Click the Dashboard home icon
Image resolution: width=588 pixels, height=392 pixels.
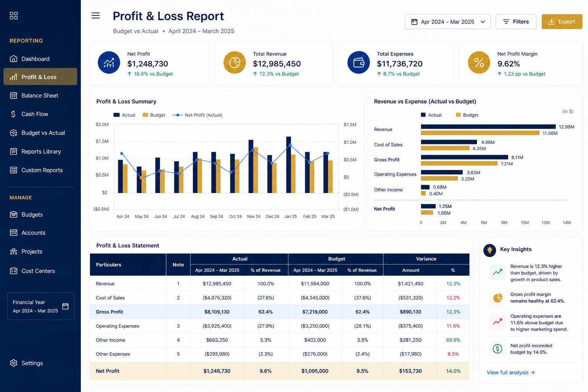pos(13,59)
